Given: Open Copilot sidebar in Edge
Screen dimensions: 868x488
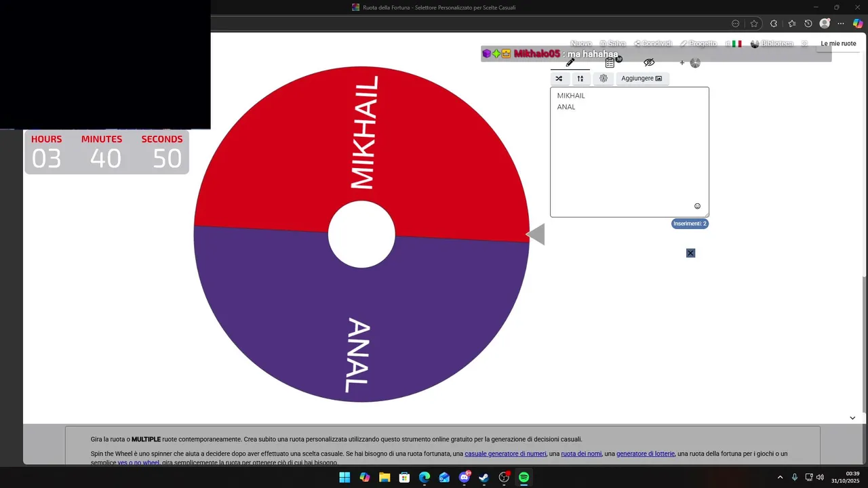Looking at the screenshot, I should point(858,23).
